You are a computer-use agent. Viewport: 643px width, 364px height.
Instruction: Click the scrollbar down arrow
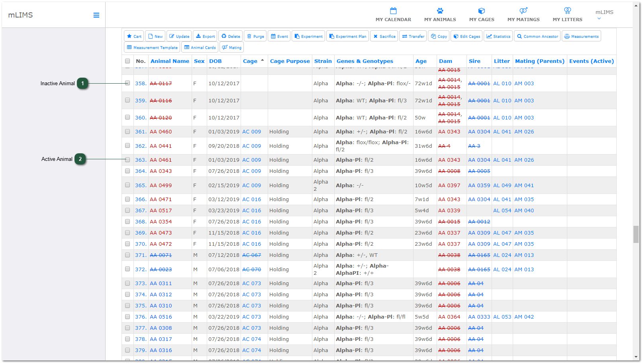click(636, 357)
